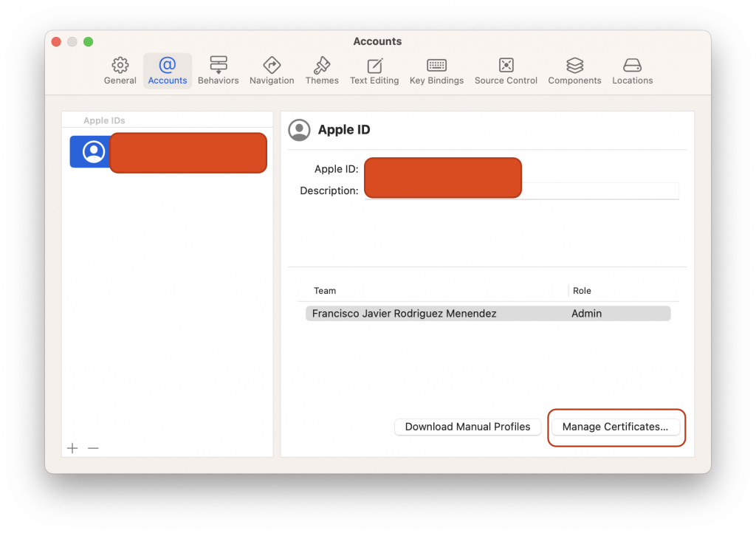The width and height of the screenshot is (756, 533).
Task: Click the Description text field
Action: pos(599,190)
